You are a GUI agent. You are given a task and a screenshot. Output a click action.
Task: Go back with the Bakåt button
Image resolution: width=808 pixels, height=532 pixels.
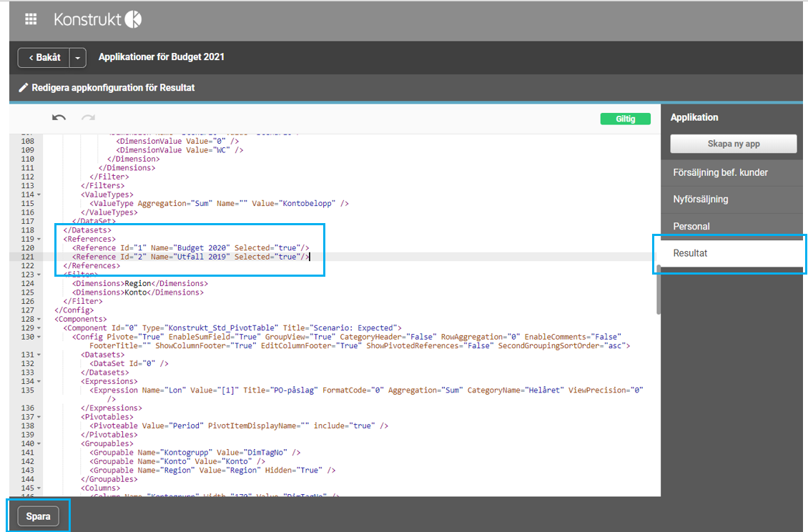pos(44,57)
